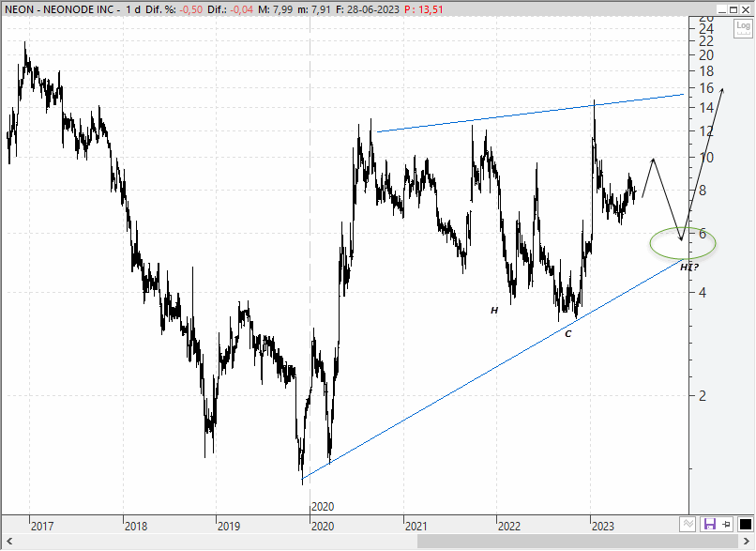Click the 2018 label on time axis
This screenshot has height=551, width=756.
tap(136, 526)
